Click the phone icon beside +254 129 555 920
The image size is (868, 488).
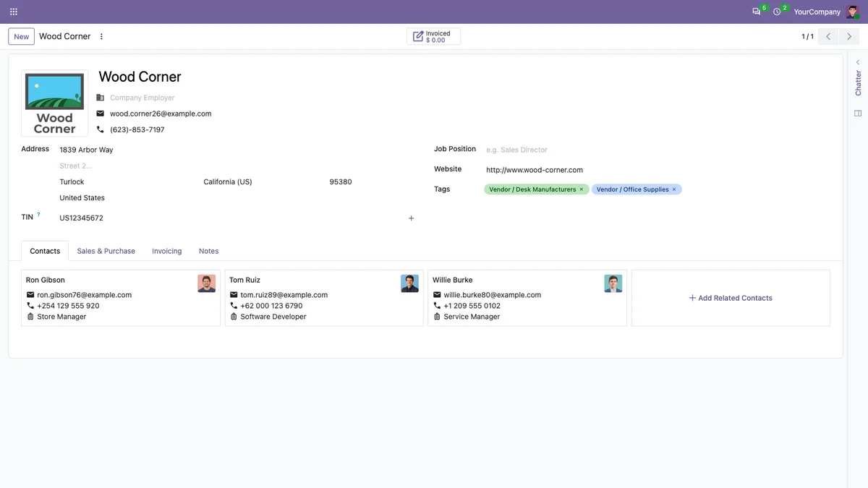click(30, 306)
